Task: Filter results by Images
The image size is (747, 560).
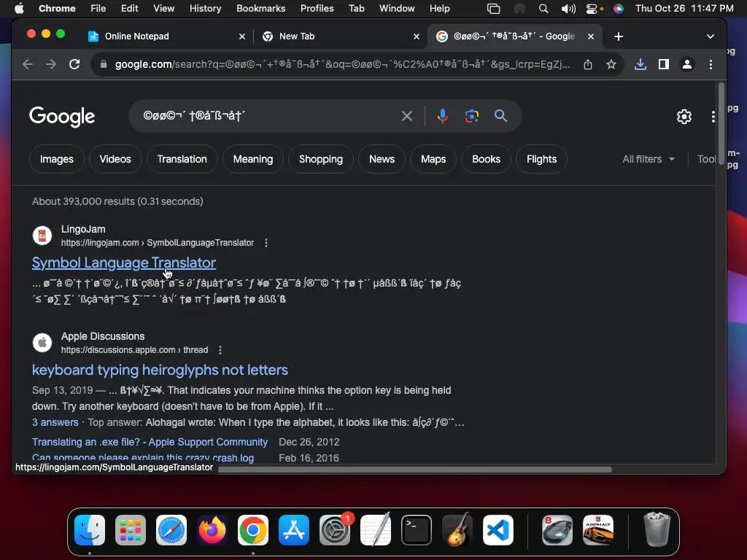Action: [x=57, y=159]
